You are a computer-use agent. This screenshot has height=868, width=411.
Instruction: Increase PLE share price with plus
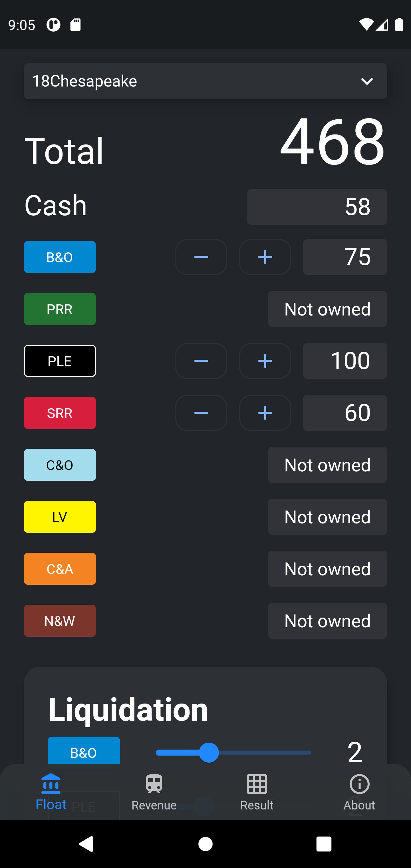click(x=265, y=361)
